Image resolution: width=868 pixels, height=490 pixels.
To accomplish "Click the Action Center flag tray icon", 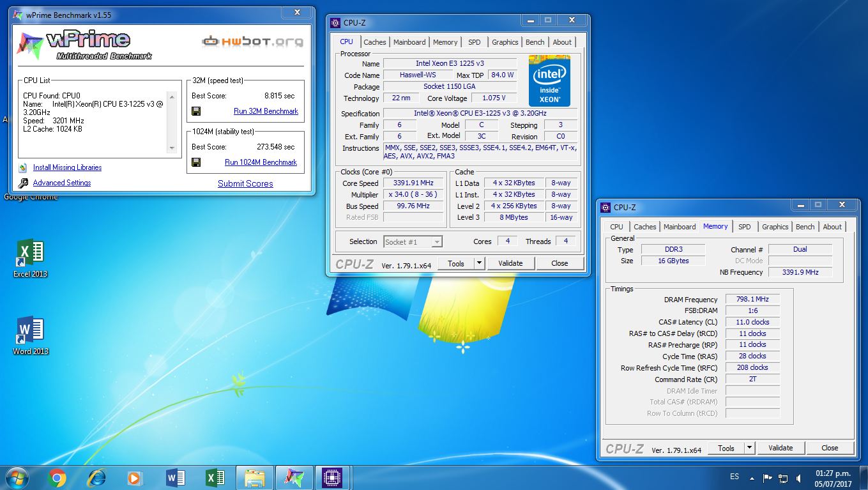I will [767, 478].
